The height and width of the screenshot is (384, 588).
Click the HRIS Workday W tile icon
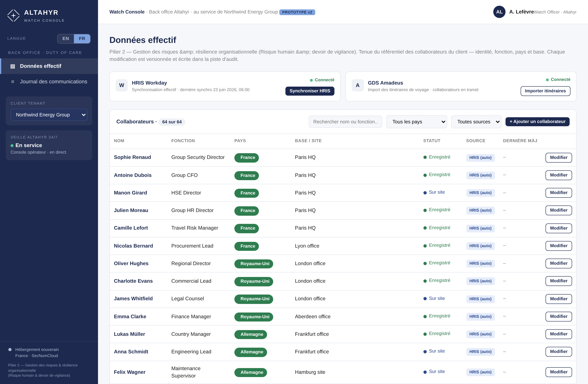point(121,85)
